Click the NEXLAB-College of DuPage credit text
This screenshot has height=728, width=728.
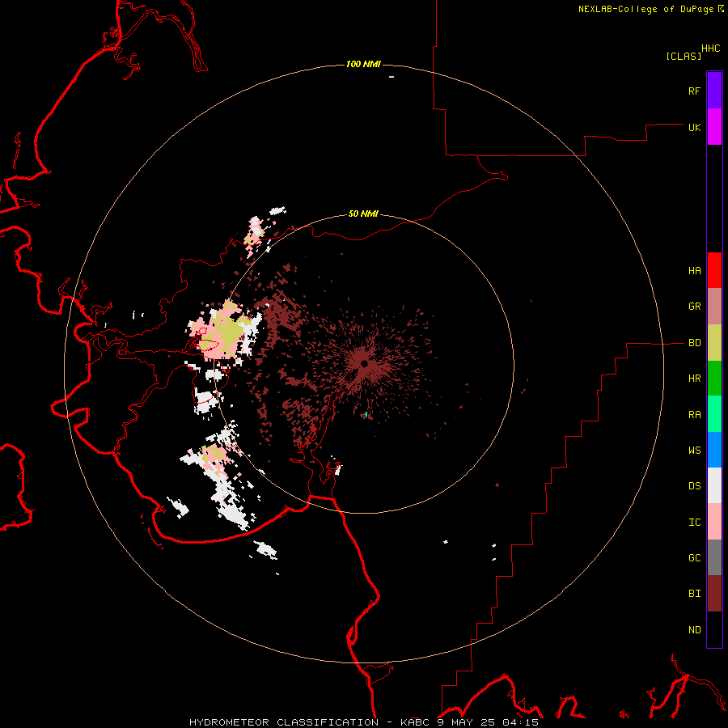point(645,9)
